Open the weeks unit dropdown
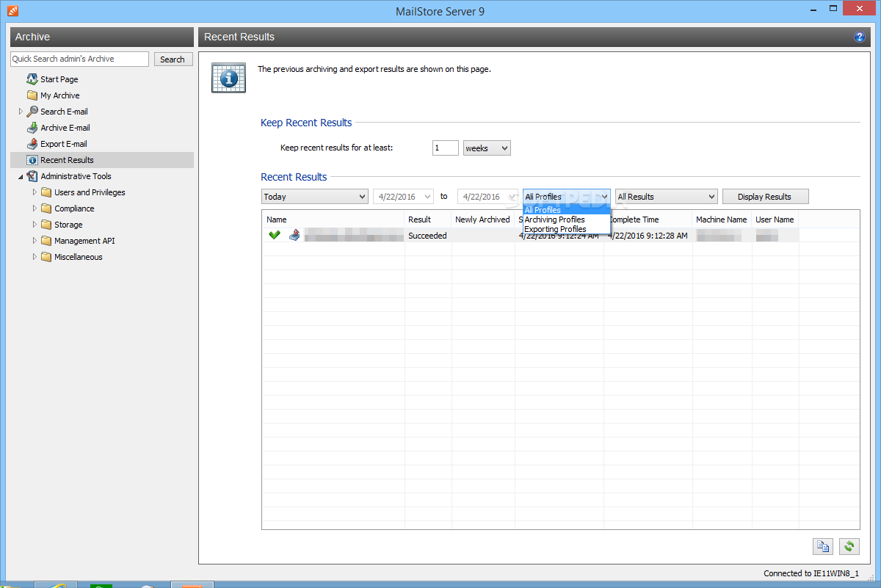This screenshot has height=588, width=881. [487, 148]
